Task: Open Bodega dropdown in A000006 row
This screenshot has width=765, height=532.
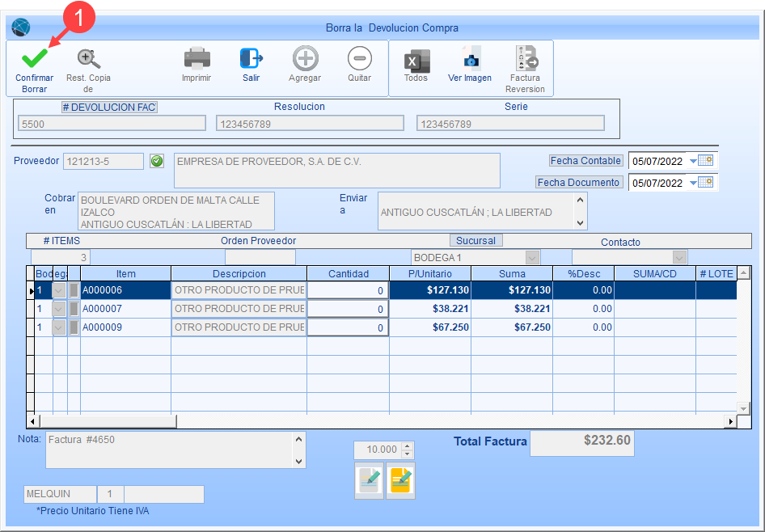Action: [x=58, y=290]
